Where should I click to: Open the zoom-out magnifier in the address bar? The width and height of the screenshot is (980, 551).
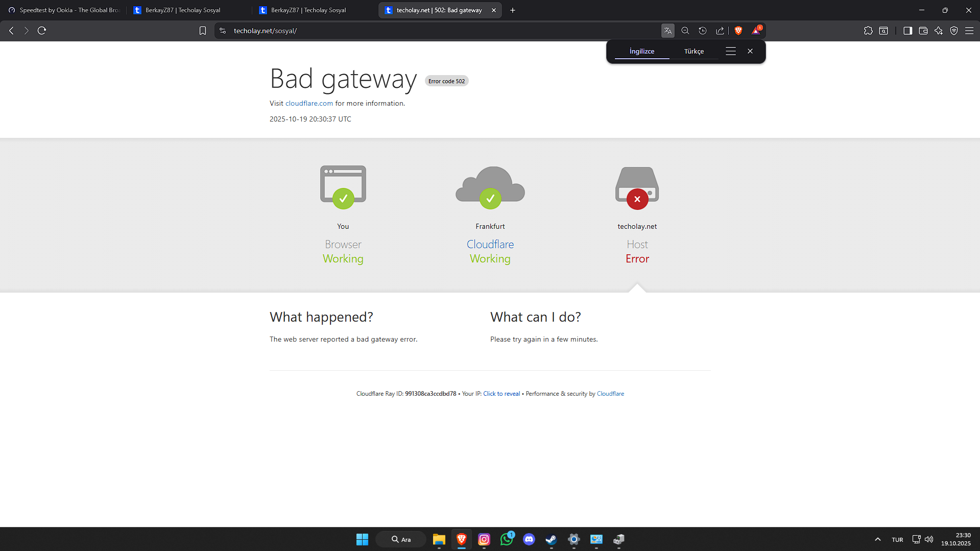[x=685, y=31]
